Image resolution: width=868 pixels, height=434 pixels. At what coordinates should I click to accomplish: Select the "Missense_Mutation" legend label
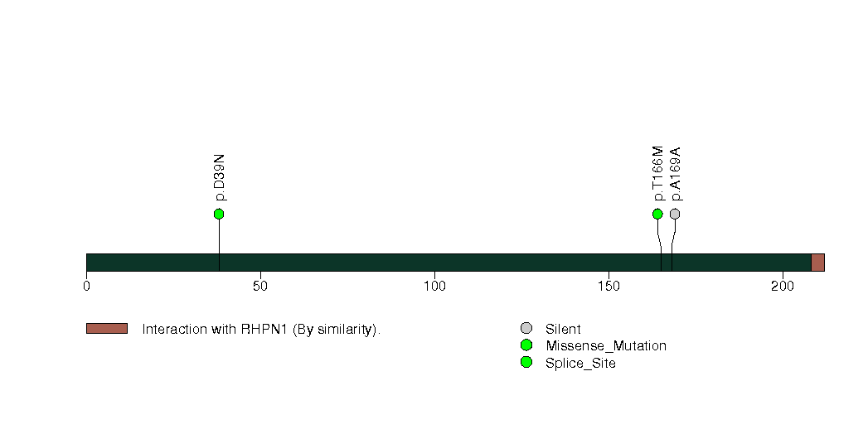click(x=605, y=345)
